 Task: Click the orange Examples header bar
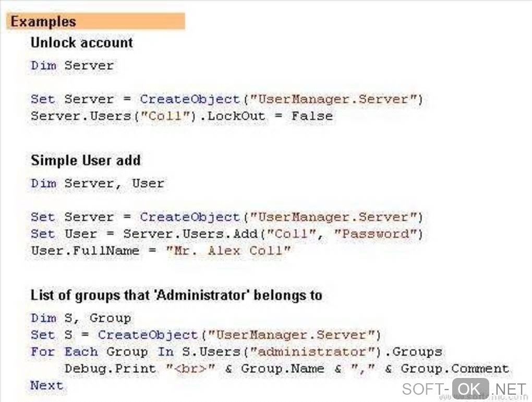click(96, 22)
